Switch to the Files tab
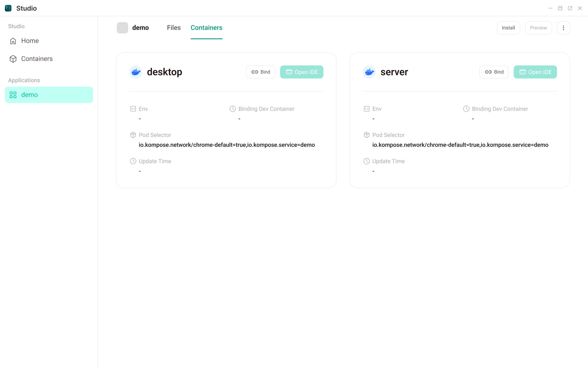 pyautogui.click(x=174, y=28)
